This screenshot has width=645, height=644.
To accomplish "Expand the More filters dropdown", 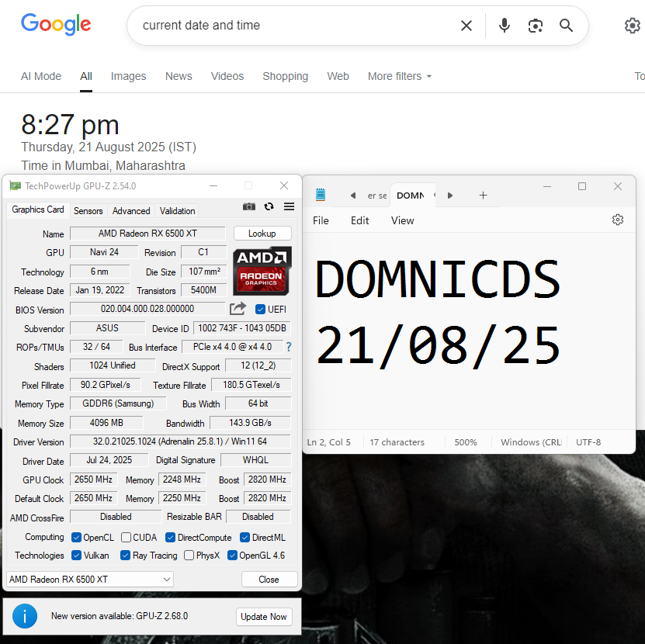I will click(x=400, y=77).
